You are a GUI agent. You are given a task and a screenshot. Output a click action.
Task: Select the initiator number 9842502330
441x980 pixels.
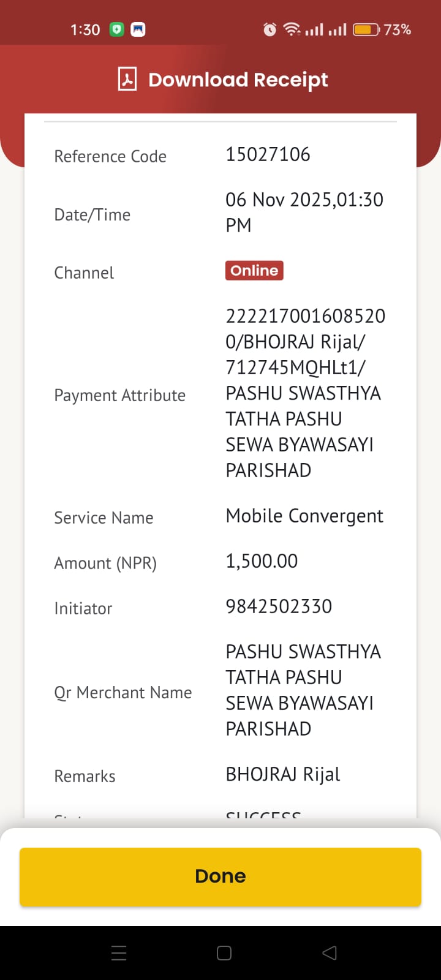point(279,606)
